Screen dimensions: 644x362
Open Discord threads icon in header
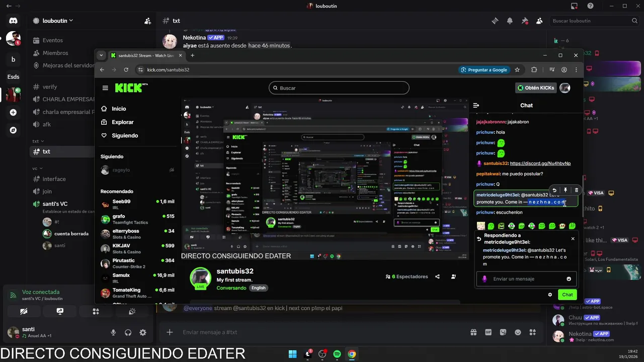(495, 21)
